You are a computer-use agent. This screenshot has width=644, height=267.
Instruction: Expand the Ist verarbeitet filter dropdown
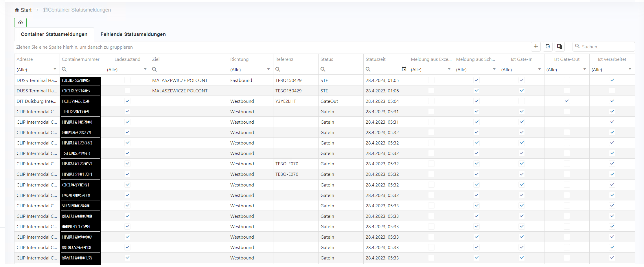(x=630, y=69)
